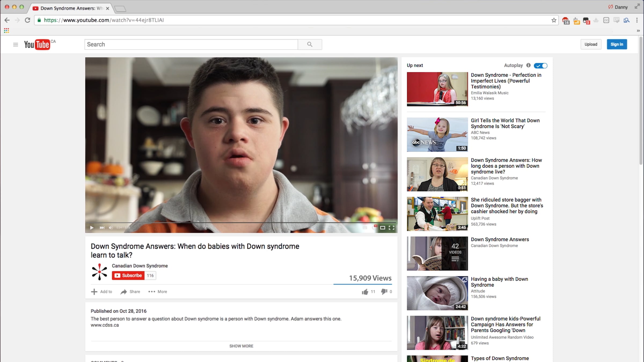Dislike the video with thumbs down
The height and width of the screenshot is (362, 644).
[x=384, y=292]
